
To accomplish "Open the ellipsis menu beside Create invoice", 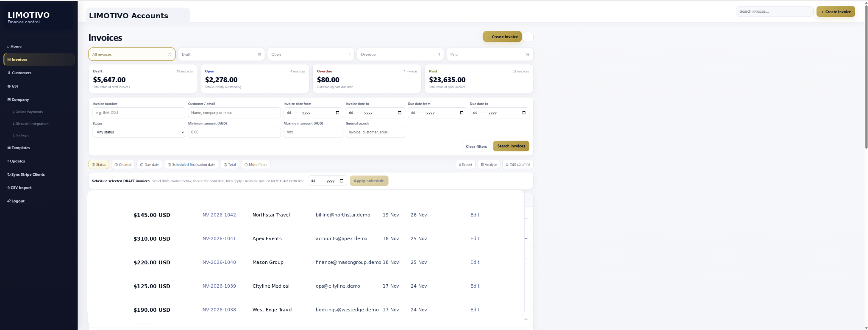I will (x=528, y=37).
